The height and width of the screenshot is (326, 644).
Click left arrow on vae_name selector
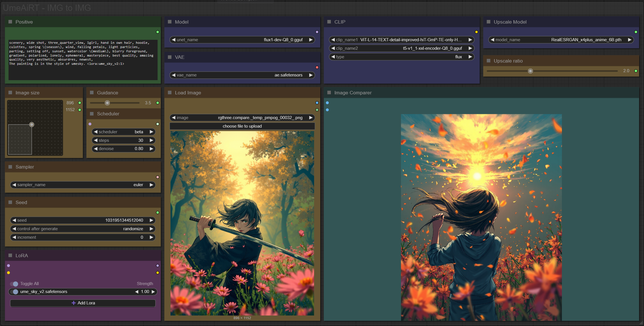pos(174,75)
